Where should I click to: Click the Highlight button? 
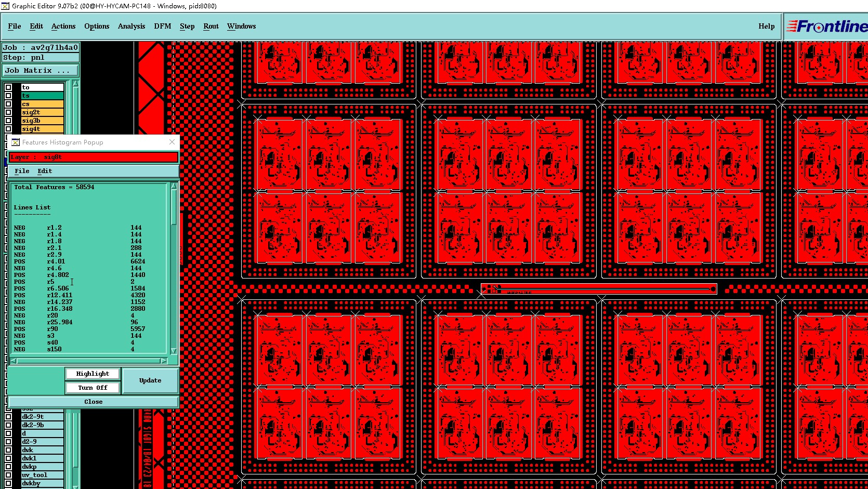(93, 374)
